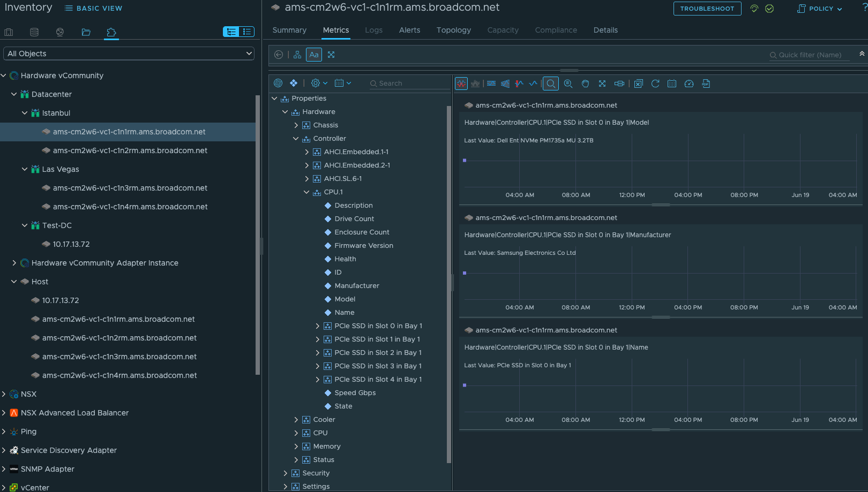Click the metric Search field
This screenshot has width=868, height=492.
coord(410,83)
